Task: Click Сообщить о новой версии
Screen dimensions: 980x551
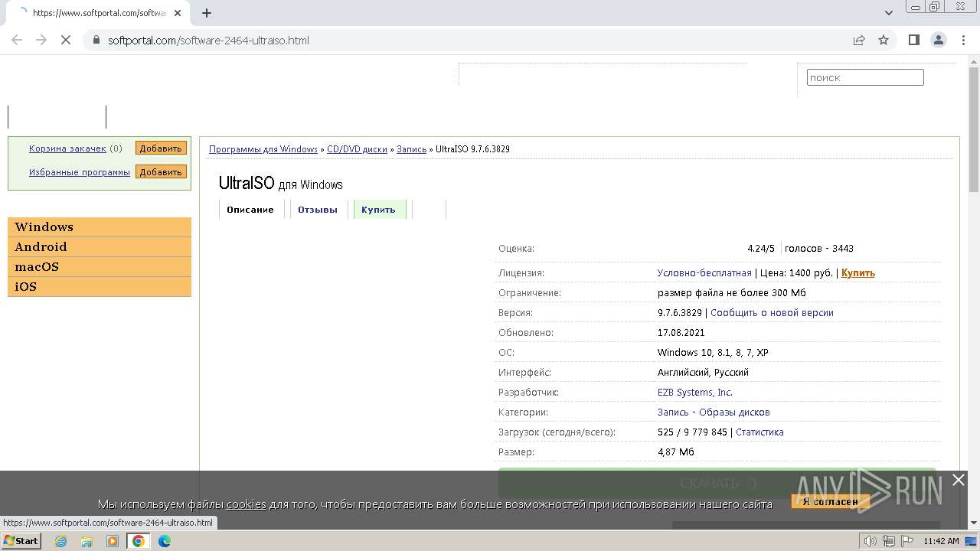Action: 772,312
